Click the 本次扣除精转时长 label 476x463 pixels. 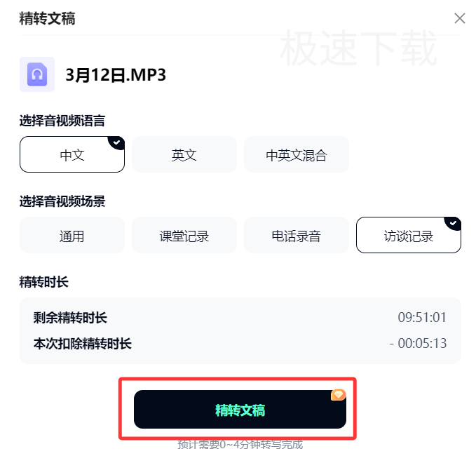tap(83, 344)
